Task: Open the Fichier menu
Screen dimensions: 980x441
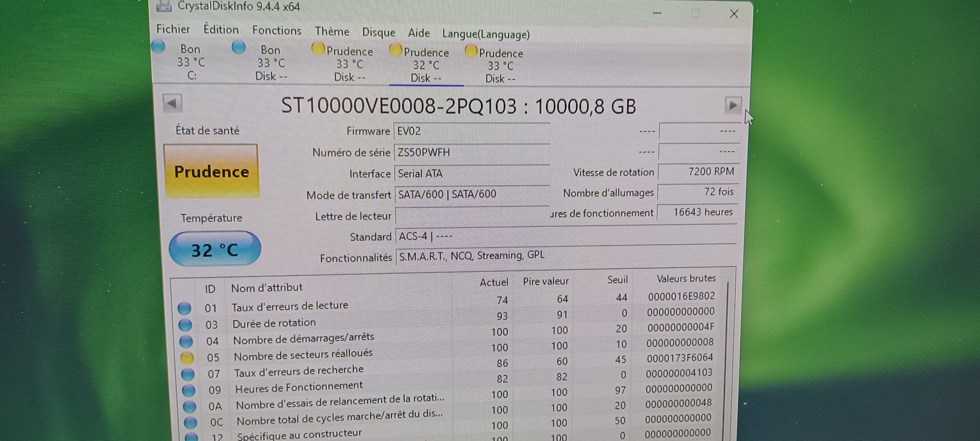Action: pos(173,29)
